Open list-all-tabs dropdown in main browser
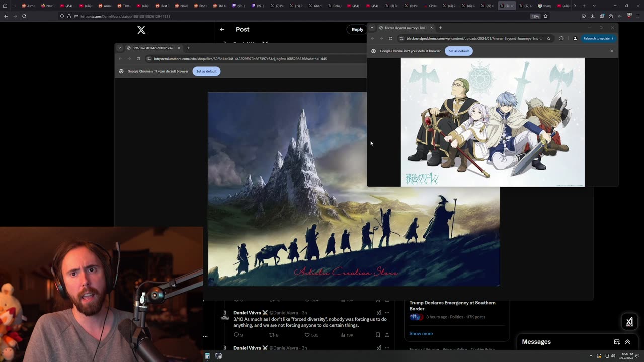Image resolution: width=644 pixels, height=362 pixels. 593,6
